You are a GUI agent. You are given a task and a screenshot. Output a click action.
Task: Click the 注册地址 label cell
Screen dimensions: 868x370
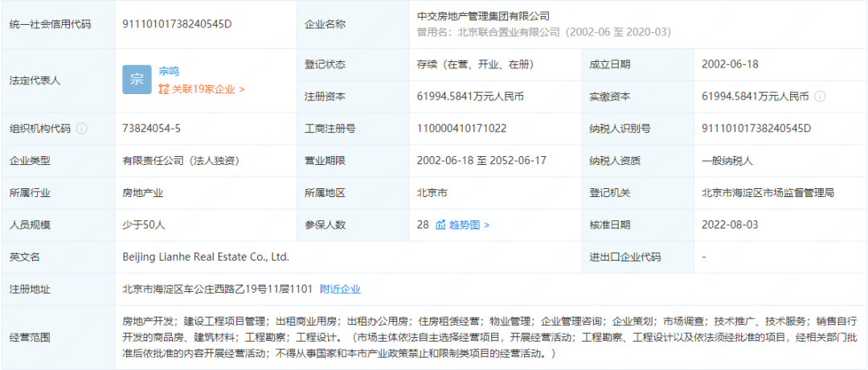click(x=58, y=289)
